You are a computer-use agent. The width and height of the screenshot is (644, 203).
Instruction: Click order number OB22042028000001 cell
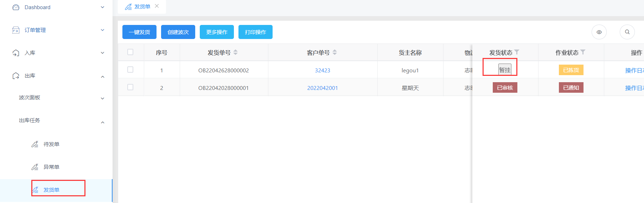224,88
